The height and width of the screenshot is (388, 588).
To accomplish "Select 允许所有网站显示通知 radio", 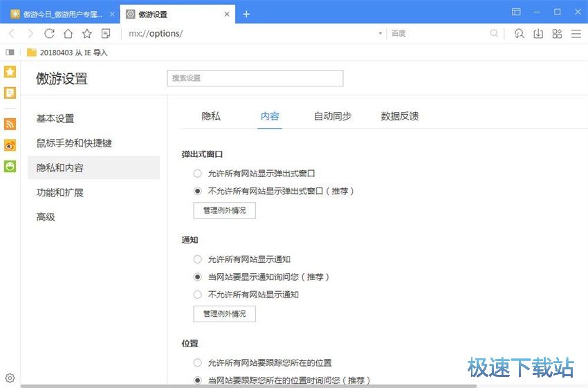I will coord(197,259).
